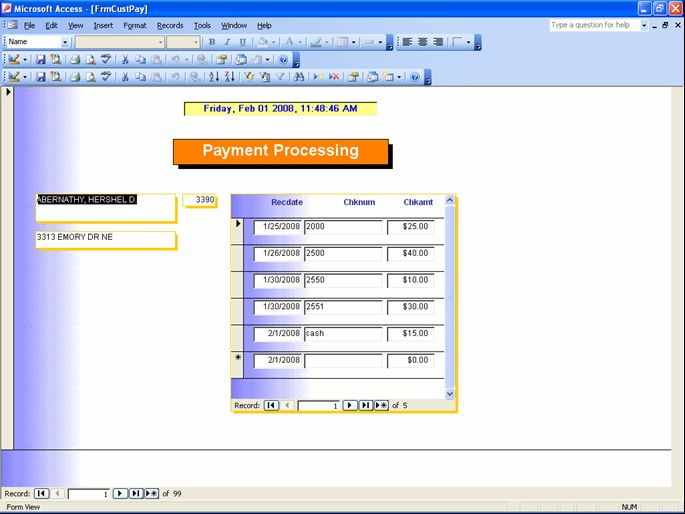Click Chkamt cell showing $40.00
The width and height of the screenshot is (685, 514).
410,253
